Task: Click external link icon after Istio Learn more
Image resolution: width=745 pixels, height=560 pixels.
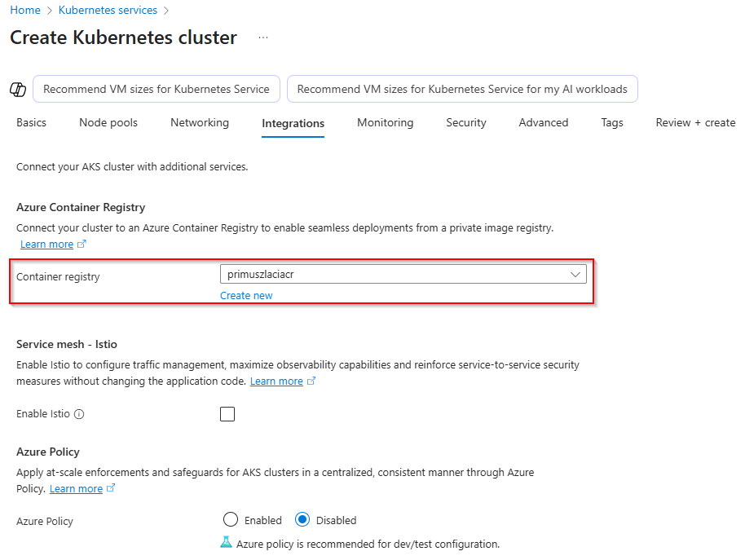Action: [311, 381]
